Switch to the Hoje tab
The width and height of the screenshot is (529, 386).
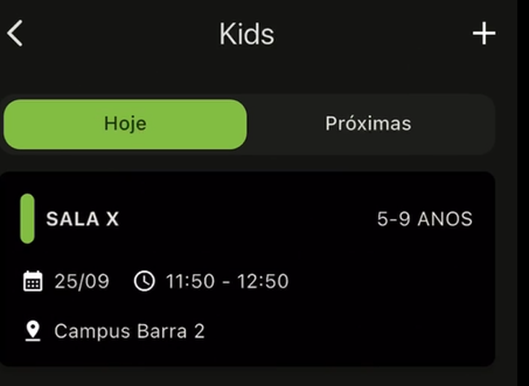125,124
